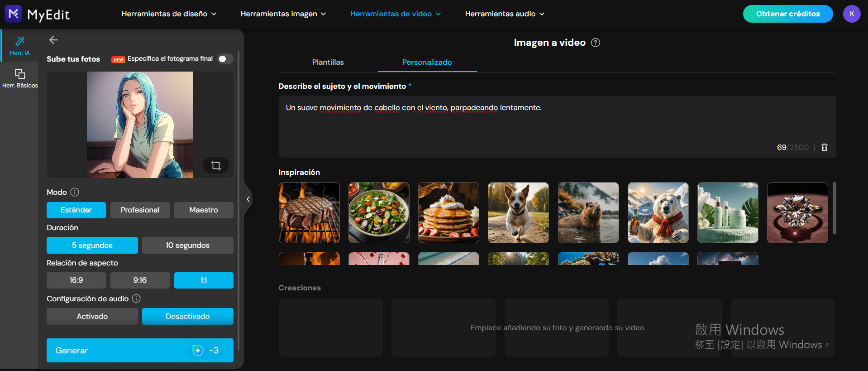This screenshot has height=371, width=868.
Task: Select skincare products inspiration thumbnail
Action: coord(728,212)
